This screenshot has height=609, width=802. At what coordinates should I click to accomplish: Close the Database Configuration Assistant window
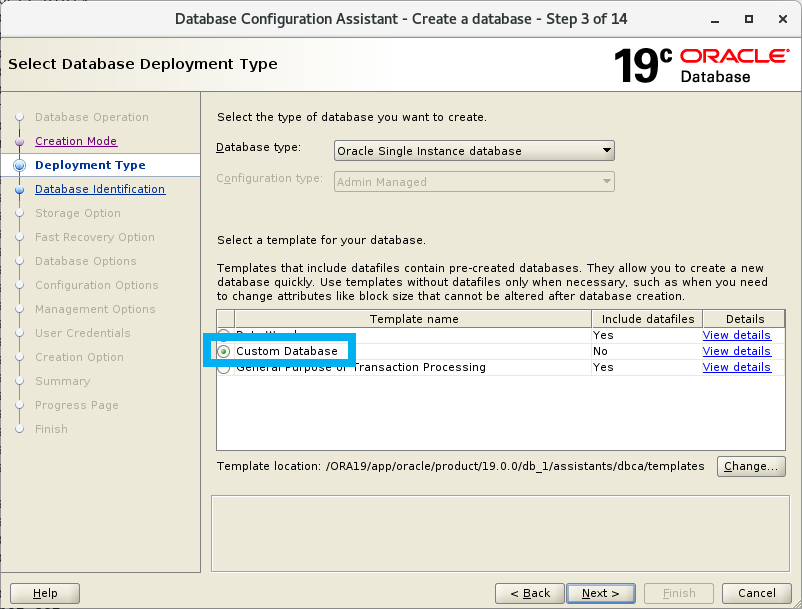pos(783,19)
